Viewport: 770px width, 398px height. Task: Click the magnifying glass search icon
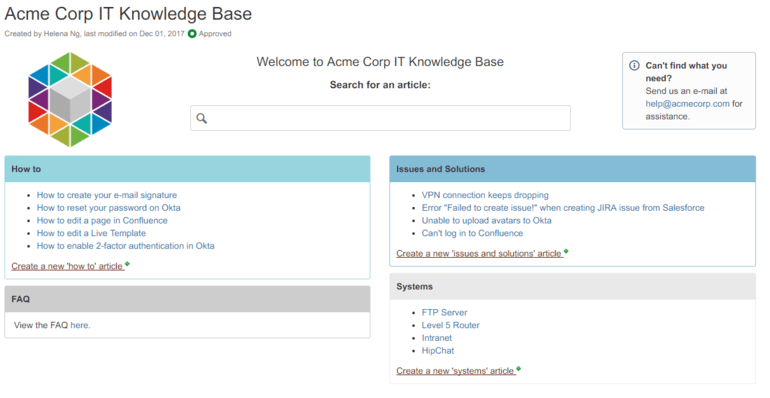click(x=201, y=118)
